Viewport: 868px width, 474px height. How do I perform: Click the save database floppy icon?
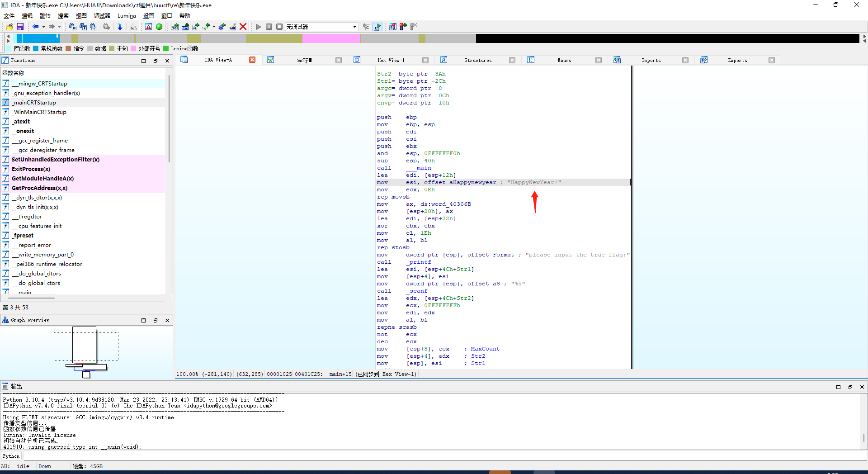[20, 27]
